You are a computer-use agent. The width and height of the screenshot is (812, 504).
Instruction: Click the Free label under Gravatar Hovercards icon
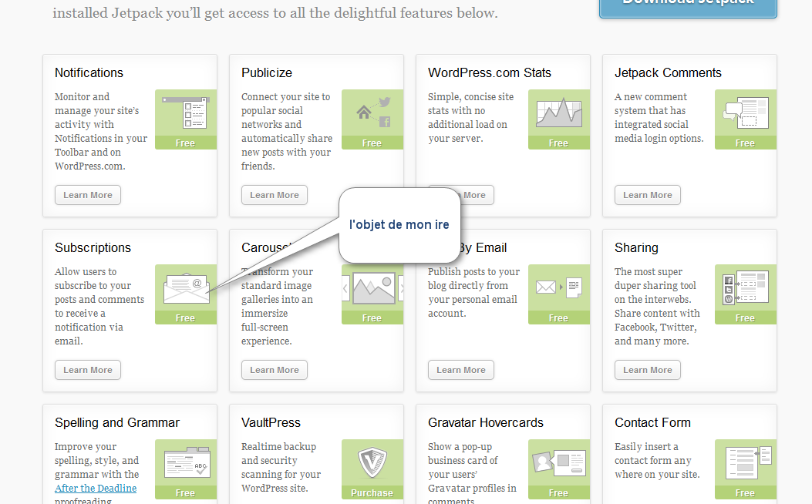coord(559,492)
